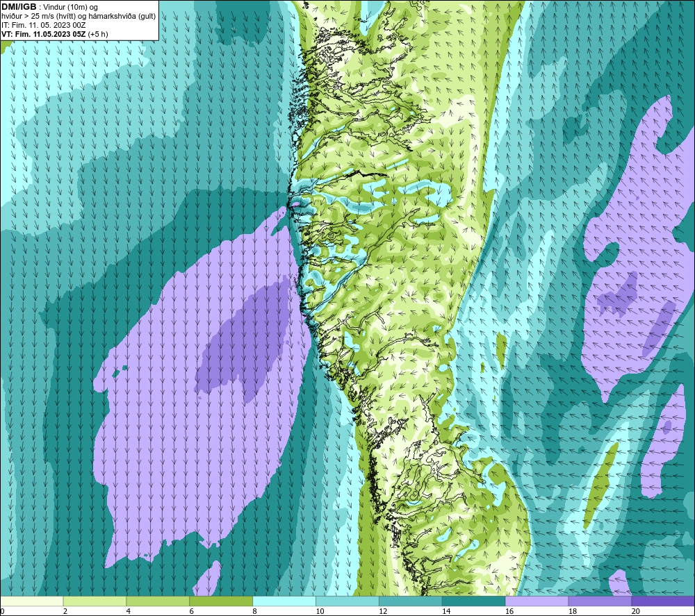
Task: Click the 0–2 m/s pale legend swatch
Action: 32,601
